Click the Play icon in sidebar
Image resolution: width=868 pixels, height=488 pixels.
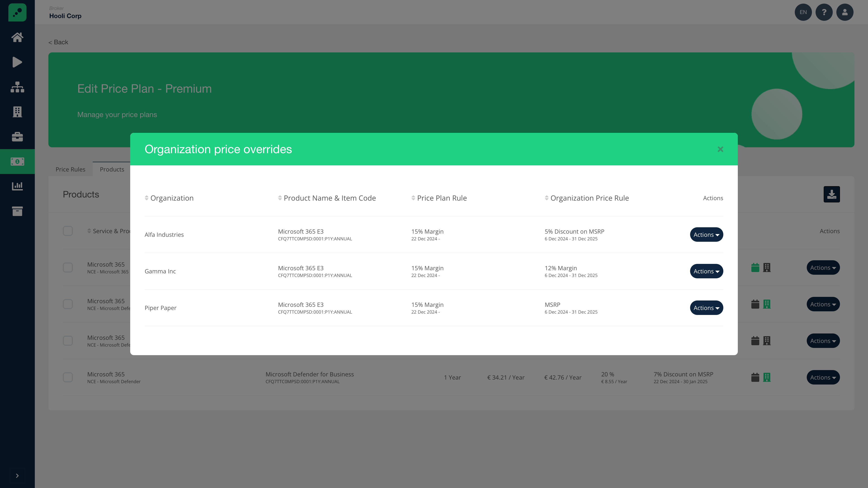[x=17, y=62]
